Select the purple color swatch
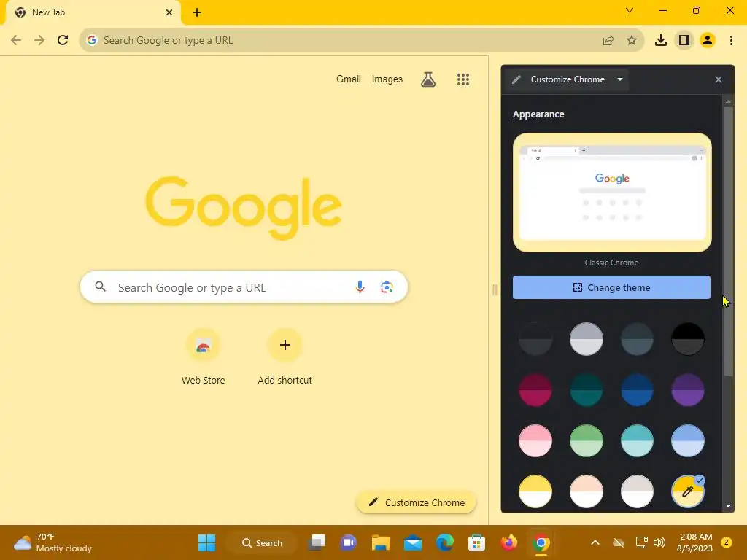This screenshot has width=747, height=560. point(687,390)
